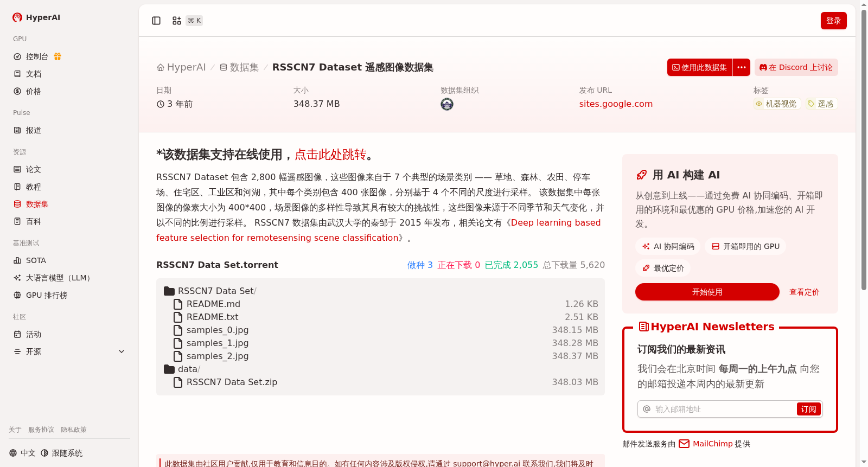Image resolution: width=868 pixels, height=467 pixels.
Task: Click the support@hyper.ai email link
Action: (x=487, y=463)
